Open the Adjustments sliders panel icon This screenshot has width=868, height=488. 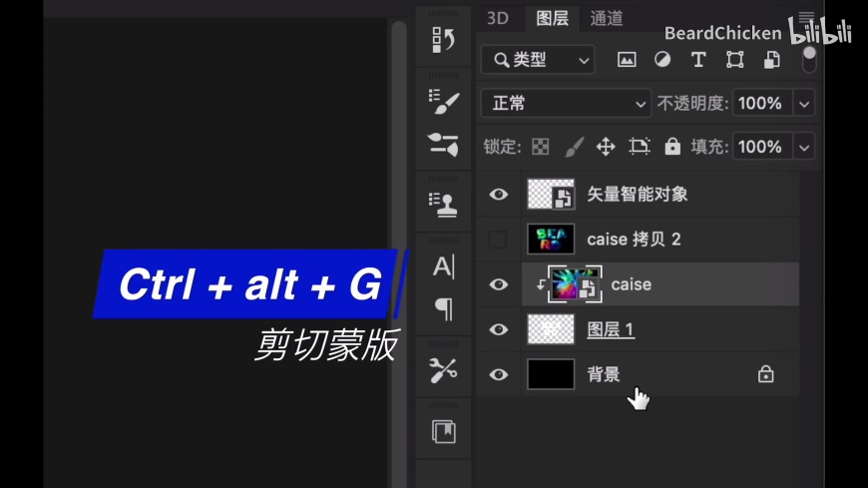click(x=443, y=144)
